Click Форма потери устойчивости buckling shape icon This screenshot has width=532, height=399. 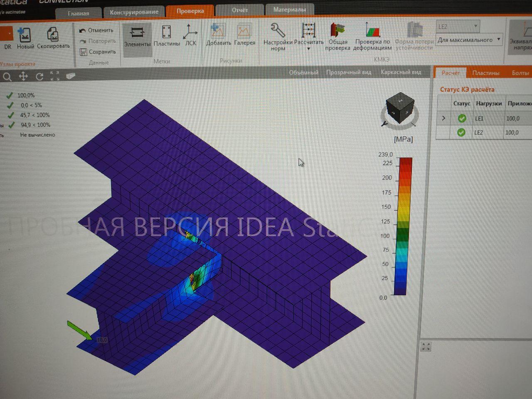[x=414, y=37]
